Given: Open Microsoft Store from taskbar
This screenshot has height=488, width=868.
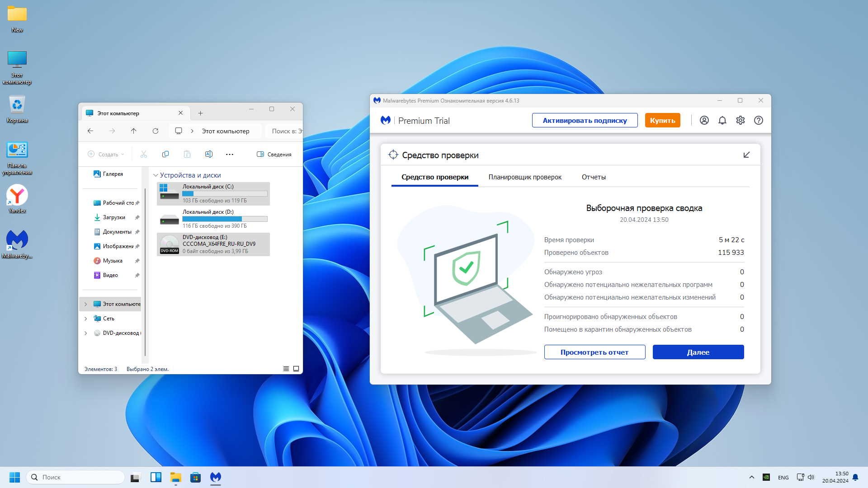Looking at the screenshot, I should [x=195, y=477].
